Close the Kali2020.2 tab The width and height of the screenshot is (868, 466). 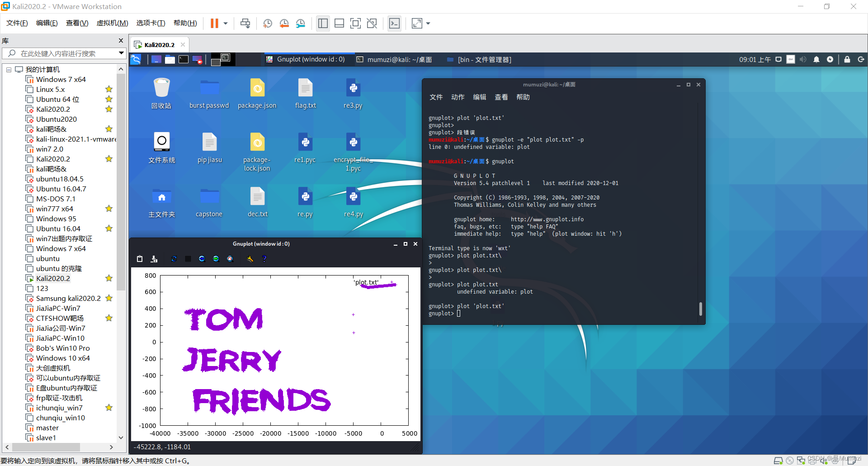[x=183, y=45]
